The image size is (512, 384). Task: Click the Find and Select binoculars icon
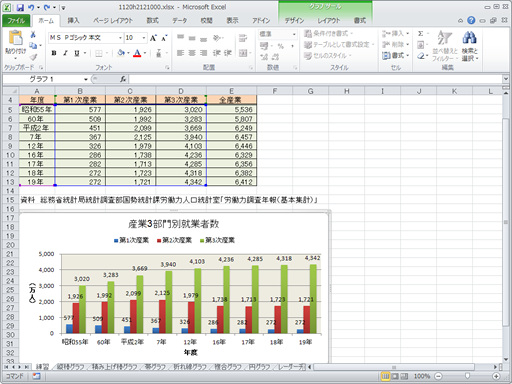pyautogui.click(x=469, y=38)
